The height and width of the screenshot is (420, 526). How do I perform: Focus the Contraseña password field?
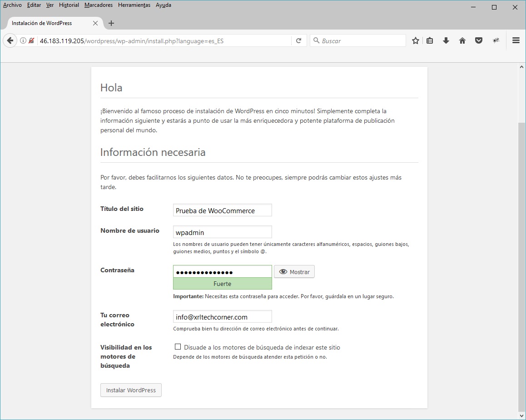click(223, 272)
